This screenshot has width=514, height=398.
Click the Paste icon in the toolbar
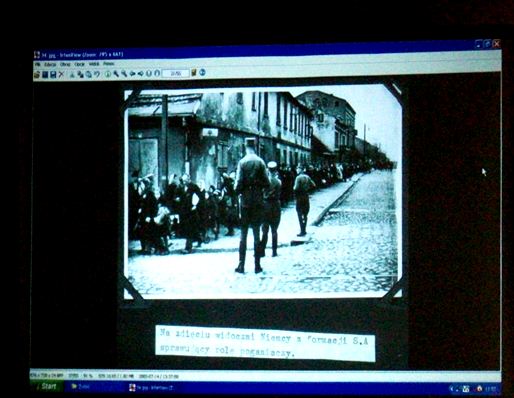pyautogui.click(x=88, y=74)
